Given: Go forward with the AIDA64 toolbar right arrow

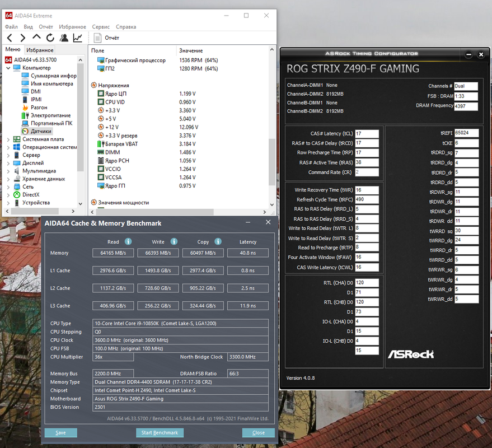Looking at the screenshot, I should pyautogui.click(x=23, y=38).
